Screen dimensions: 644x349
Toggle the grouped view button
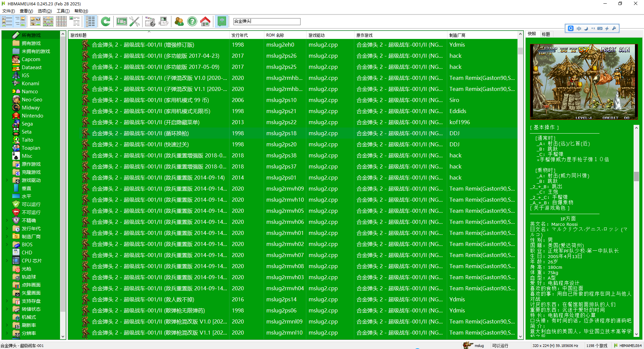tap(90, 21)
